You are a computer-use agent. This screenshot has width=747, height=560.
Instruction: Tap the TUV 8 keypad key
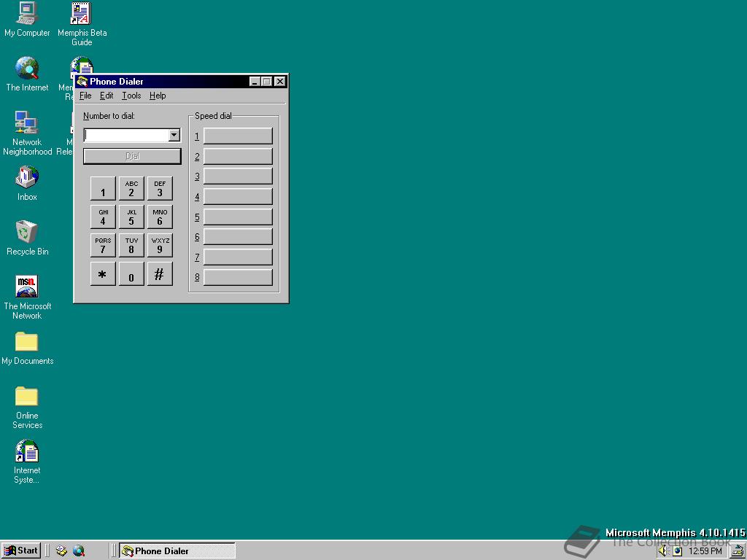click(x=131, y=245)
